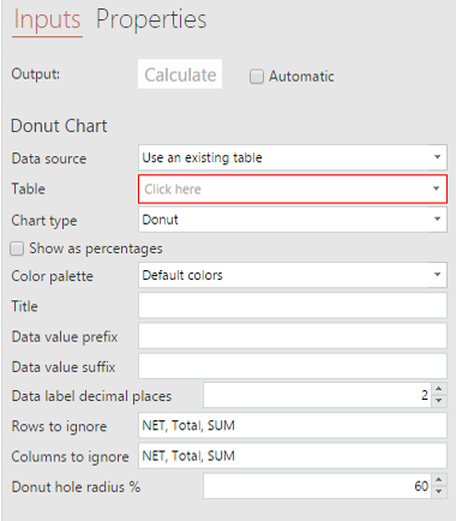Screen dimensions: 456x521
Task: Click the Columns to ignore field
Action: [x=293, y=456]
